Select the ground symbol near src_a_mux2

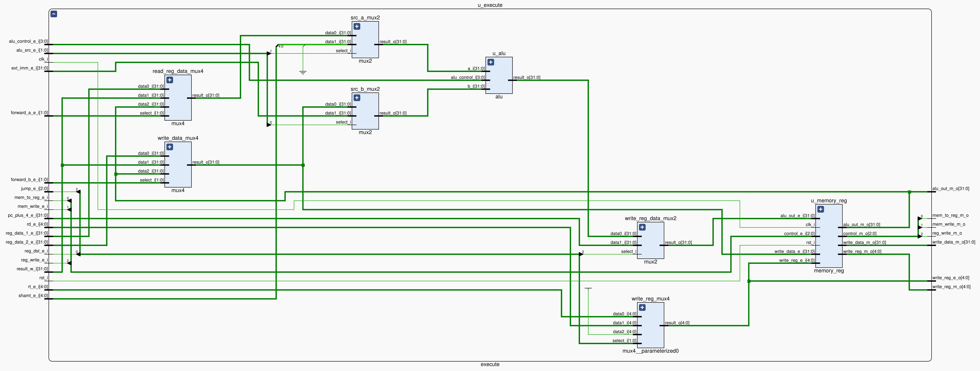[x=303, y=72]
